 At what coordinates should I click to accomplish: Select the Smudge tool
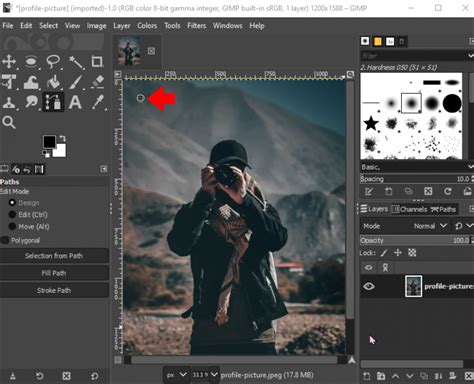31,102
